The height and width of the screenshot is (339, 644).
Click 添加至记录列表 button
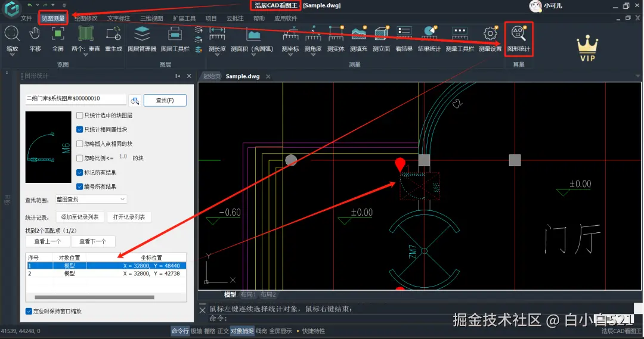tap(80, 217)
